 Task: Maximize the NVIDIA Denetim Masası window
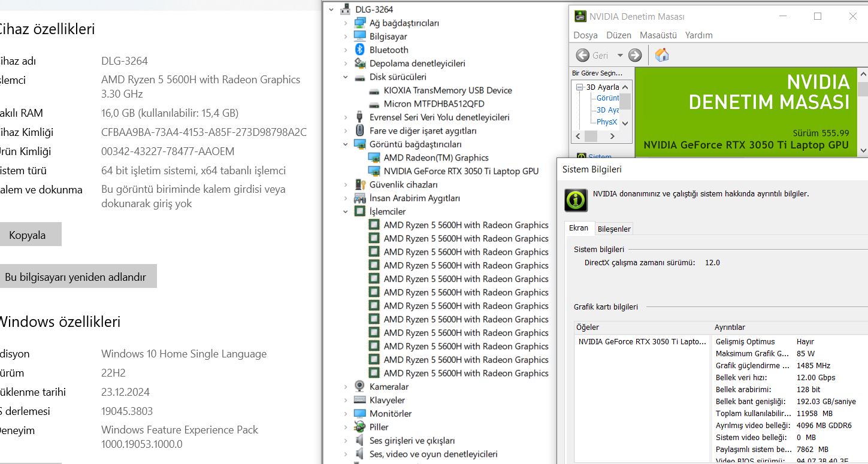pyautogui.click(x=817, y=16)
